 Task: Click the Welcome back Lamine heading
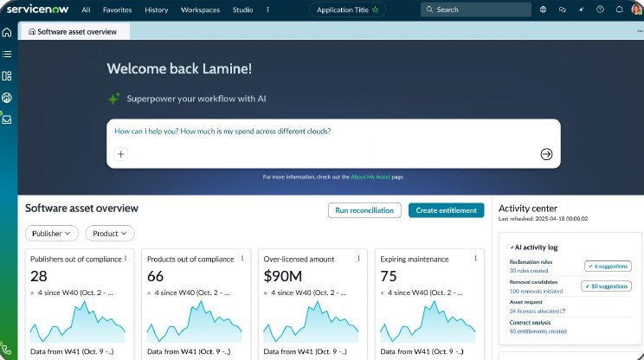point(179,68)
